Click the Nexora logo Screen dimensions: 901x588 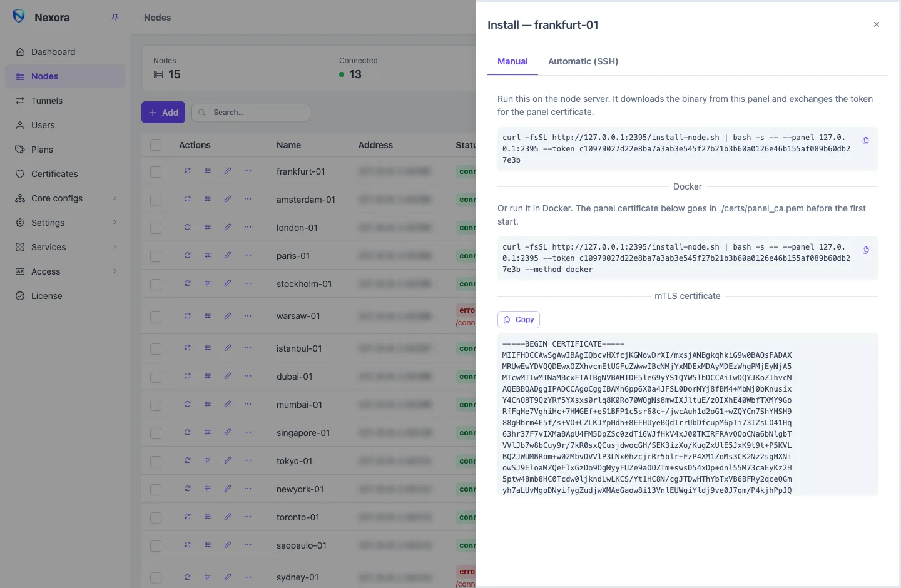click(19, 17)
